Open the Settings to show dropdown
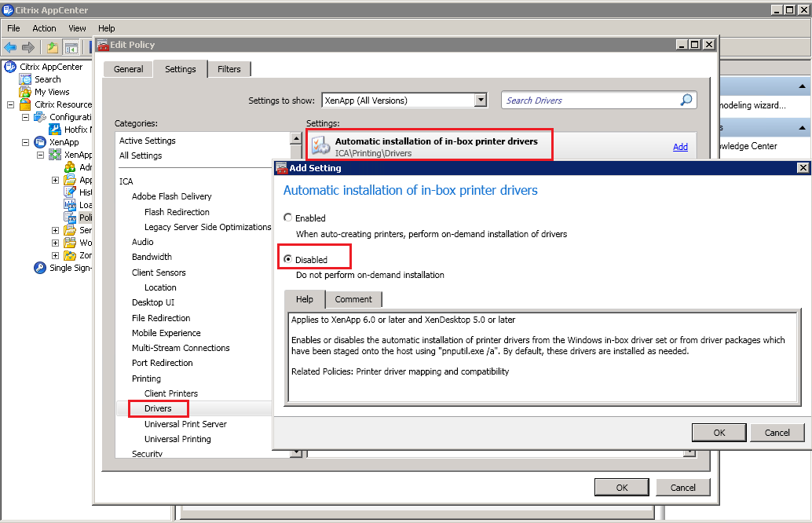This screenshot has width=812, height=523. pyautogui.click(x=481, y=100)
